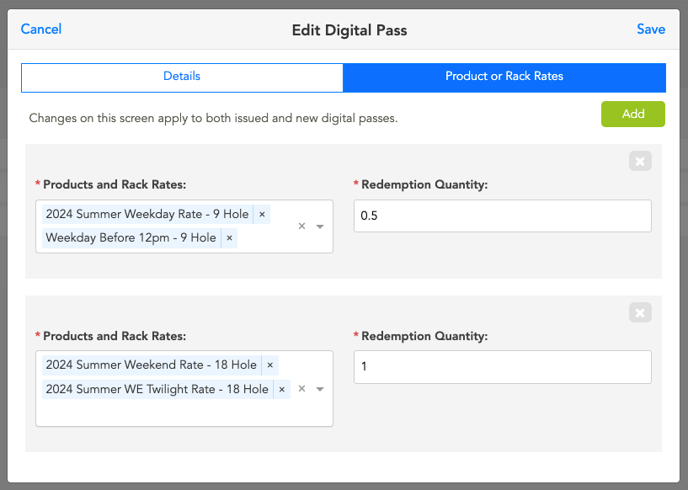
Task: Click Redemption Quantity field showing 0.5
Action: 502,216
